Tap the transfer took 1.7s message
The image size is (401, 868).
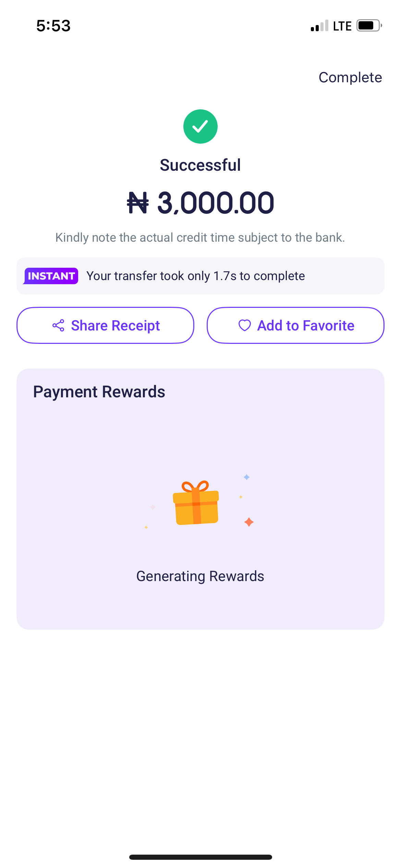pos(195,276)
